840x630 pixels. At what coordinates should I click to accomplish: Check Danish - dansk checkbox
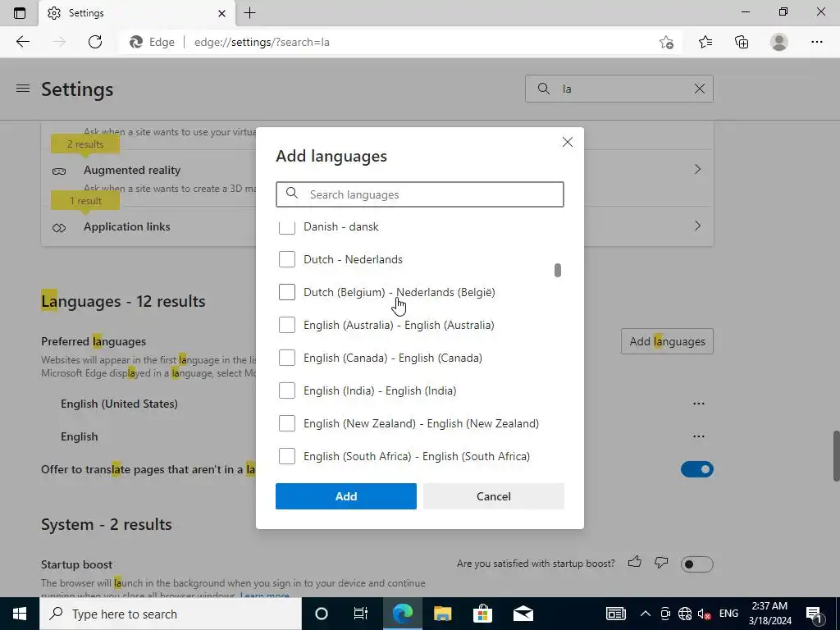click(287, 227)
